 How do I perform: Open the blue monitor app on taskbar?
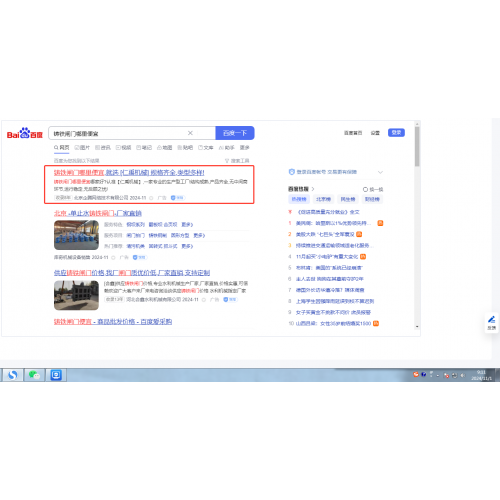coord(56,375)
